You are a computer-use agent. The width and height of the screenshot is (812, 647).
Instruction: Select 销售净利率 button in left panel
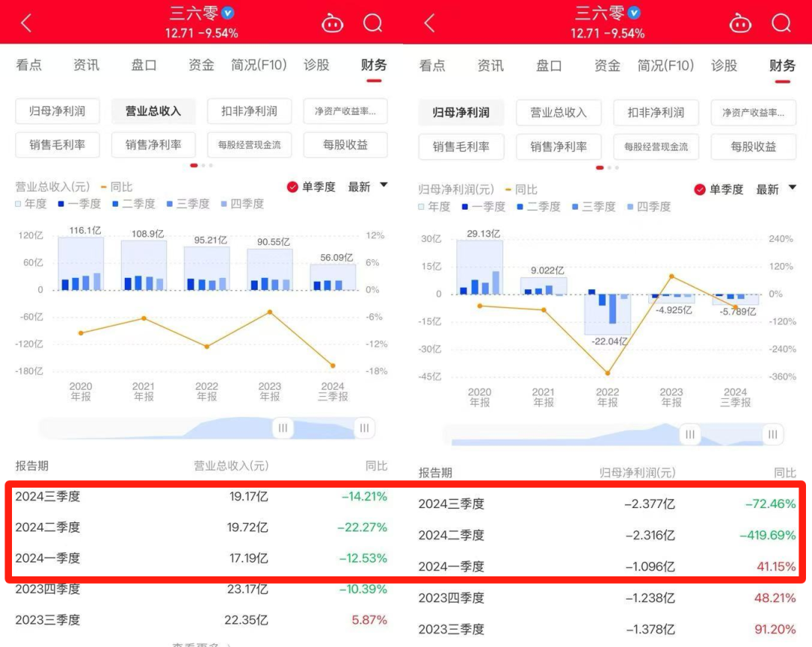click(153, 145)
